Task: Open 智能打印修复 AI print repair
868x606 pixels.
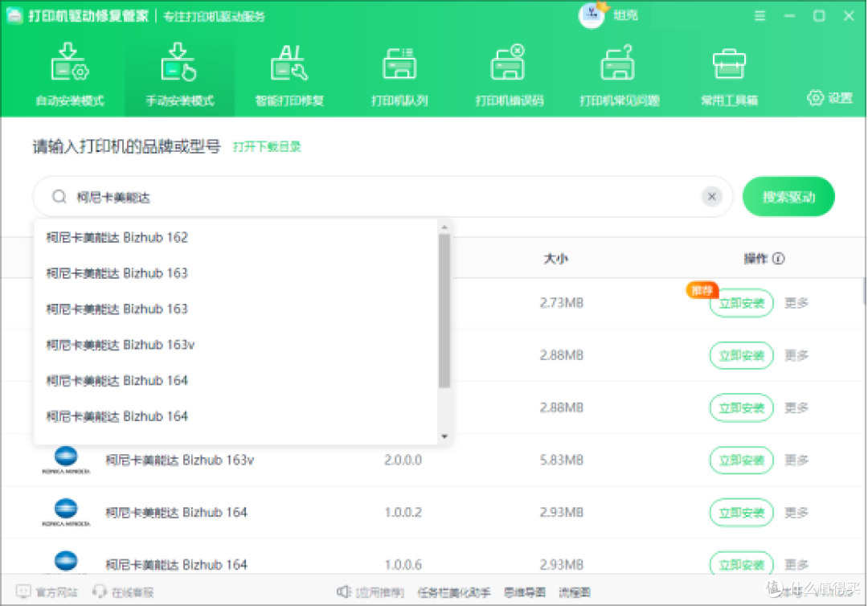Action: point(289,74)
